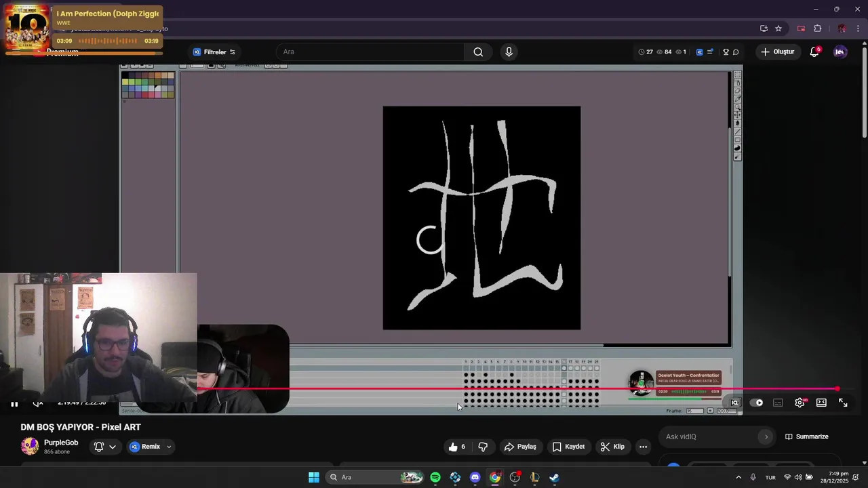This screenshot has height=488, width=868.
Task: Click the YouTube search magnifier button
Action: point(478,52)
